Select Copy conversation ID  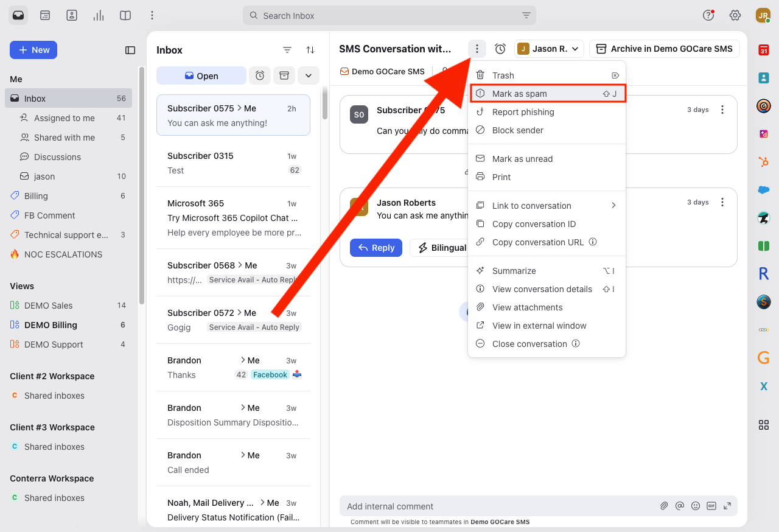547,224
